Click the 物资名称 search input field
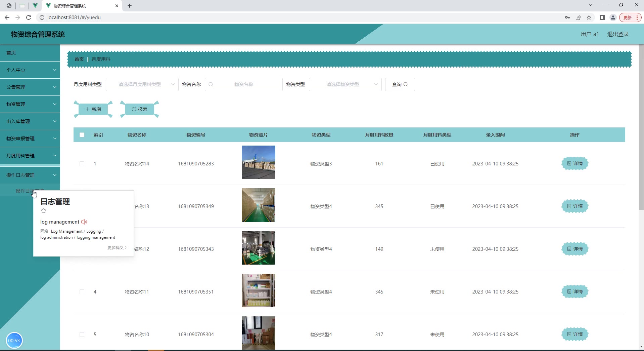 (x=244, y=84)
